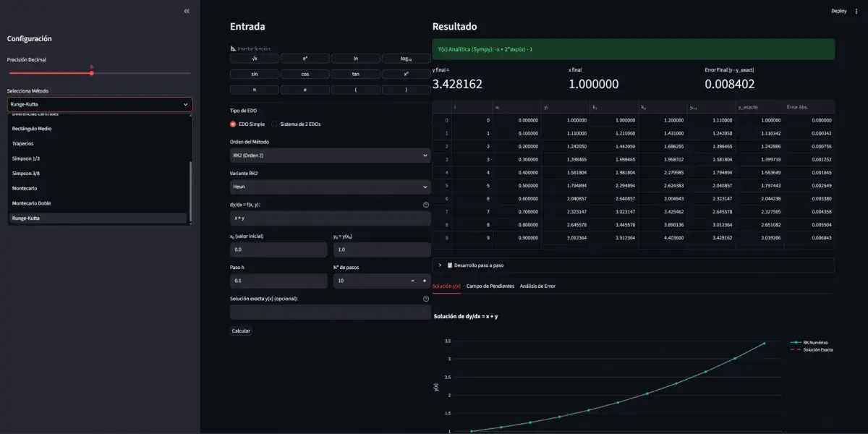Click the y final value 3.428162
Image resolution: width=868 pixels, height=434 pixels.
[457, 84]
